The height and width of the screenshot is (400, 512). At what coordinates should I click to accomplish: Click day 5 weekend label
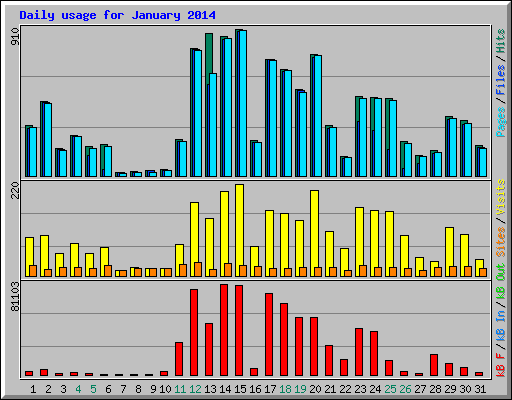(x=93, y=389)
